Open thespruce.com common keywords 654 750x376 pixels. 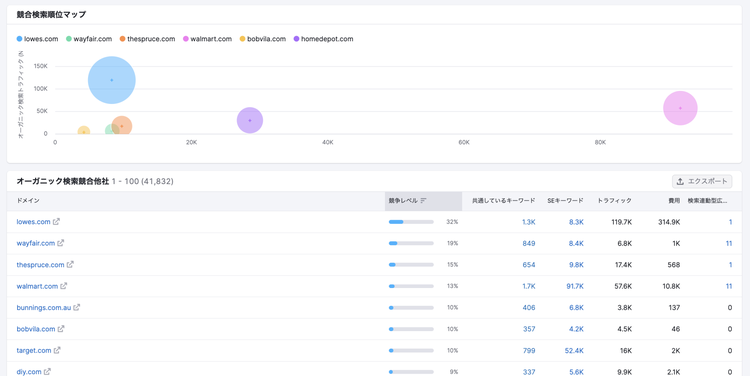click(529, 265)
